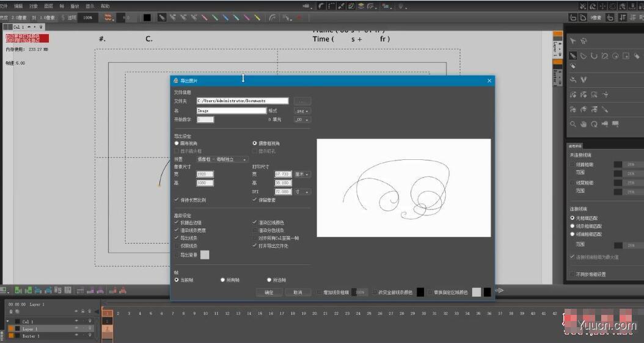Open the 图层 menu

(x=48, y=5)
